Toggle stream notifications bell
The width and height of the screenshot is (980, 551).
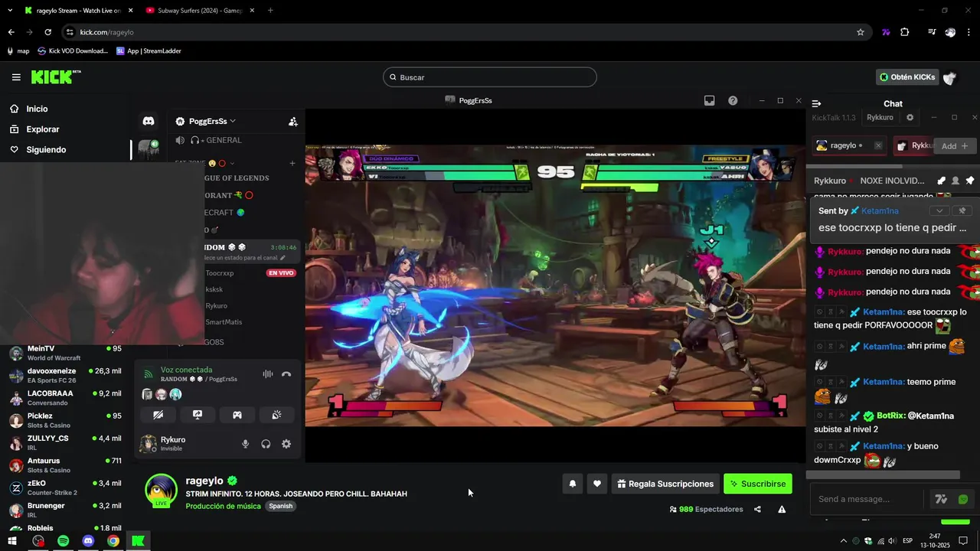pyautogui.click(x=572, y=484)
